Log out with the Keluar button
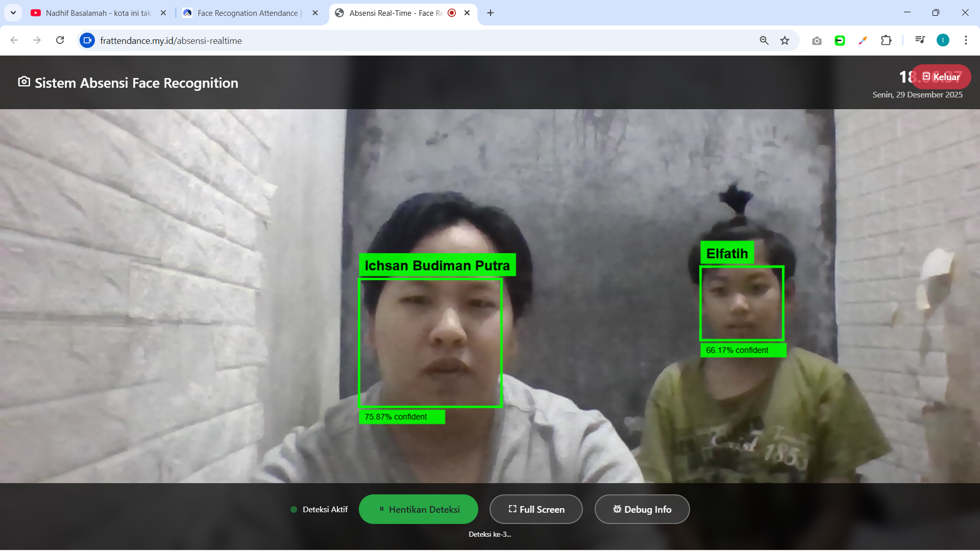 (x=941, y=77)
